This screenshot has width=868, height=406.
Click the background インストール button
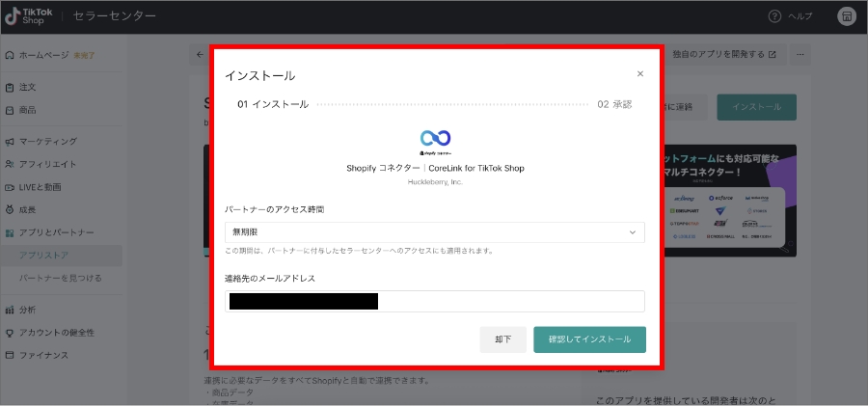(756, 107)
